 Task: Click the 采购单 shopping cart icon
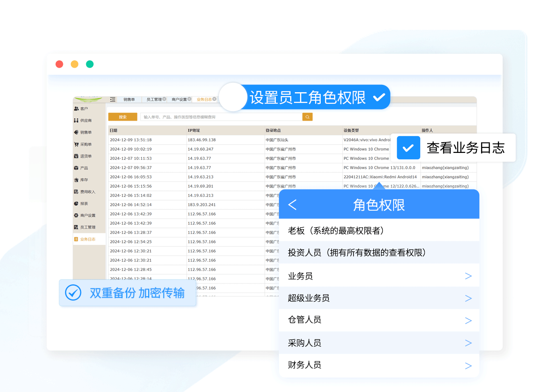pos(76,144)
